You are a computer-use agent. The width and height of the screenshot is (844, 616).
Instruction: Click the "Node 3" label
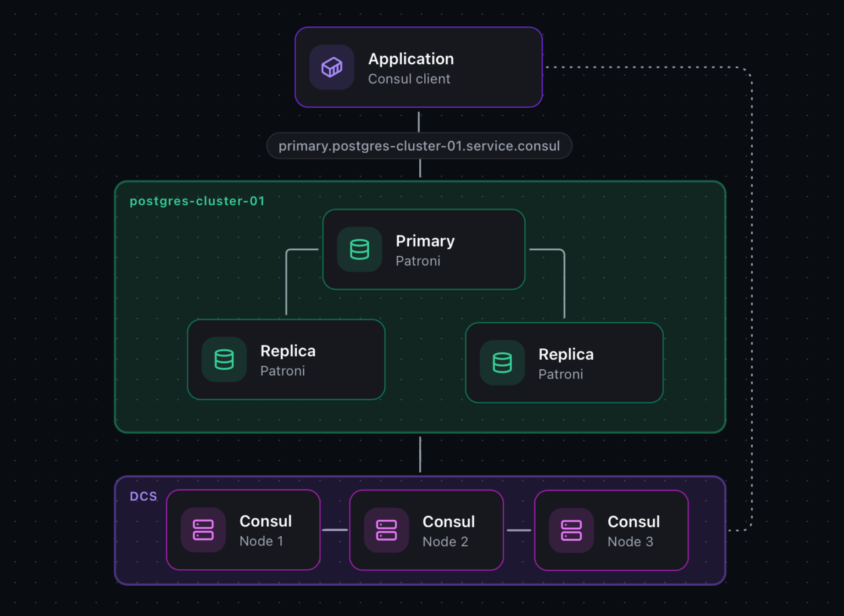(630, 542)
